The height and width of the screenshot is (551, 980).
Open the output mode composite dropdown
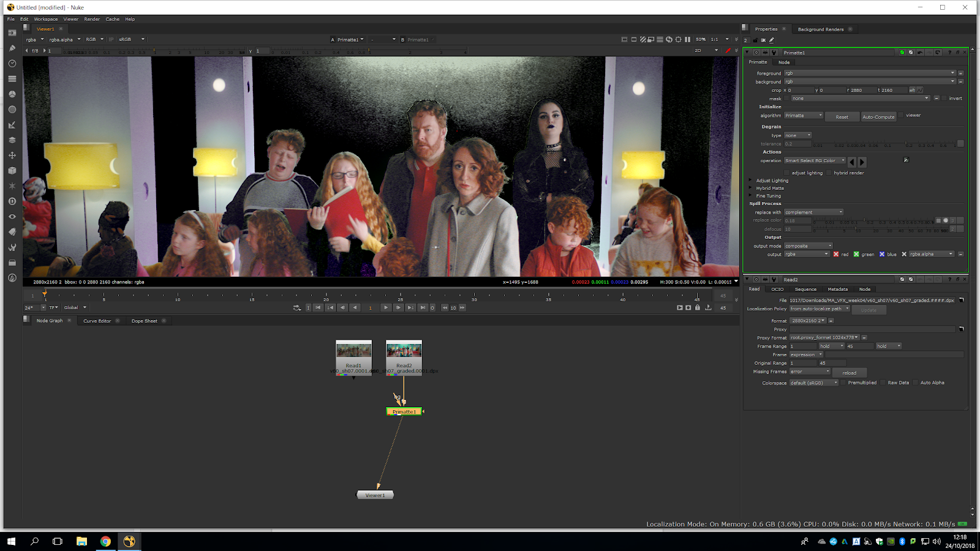click(x=809, y=246)
